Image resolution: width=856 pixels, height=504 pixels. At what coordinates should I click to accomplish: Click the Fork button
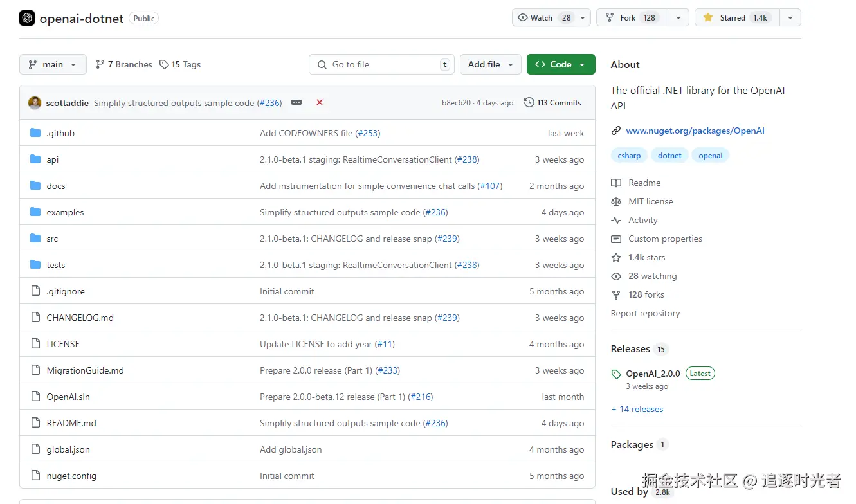(632, 18)
